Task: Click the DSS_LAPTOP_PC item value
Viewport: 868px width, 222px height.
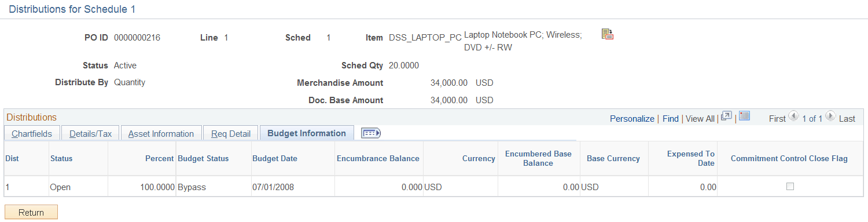Action: click(425, 38)
